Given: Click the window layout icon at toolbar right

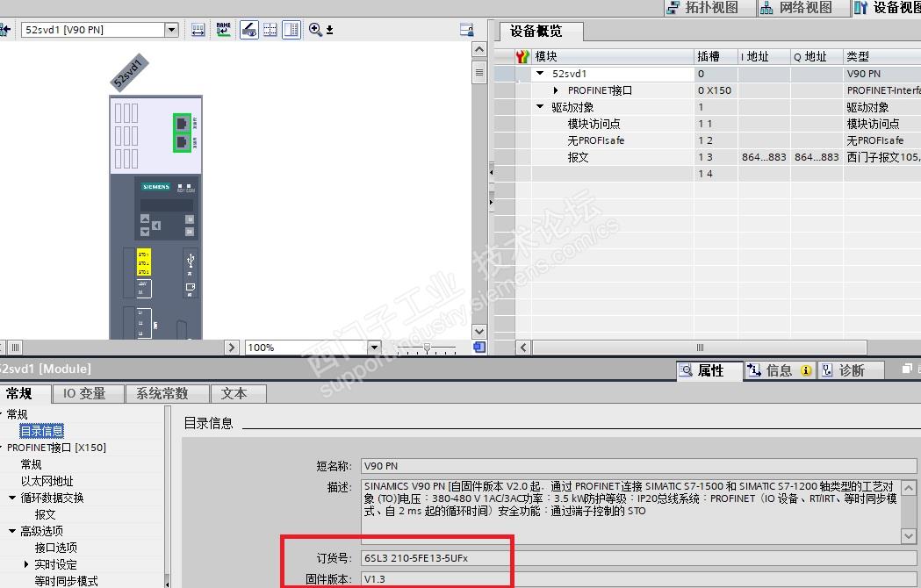Looking at the screenshot, I should 467,29.
